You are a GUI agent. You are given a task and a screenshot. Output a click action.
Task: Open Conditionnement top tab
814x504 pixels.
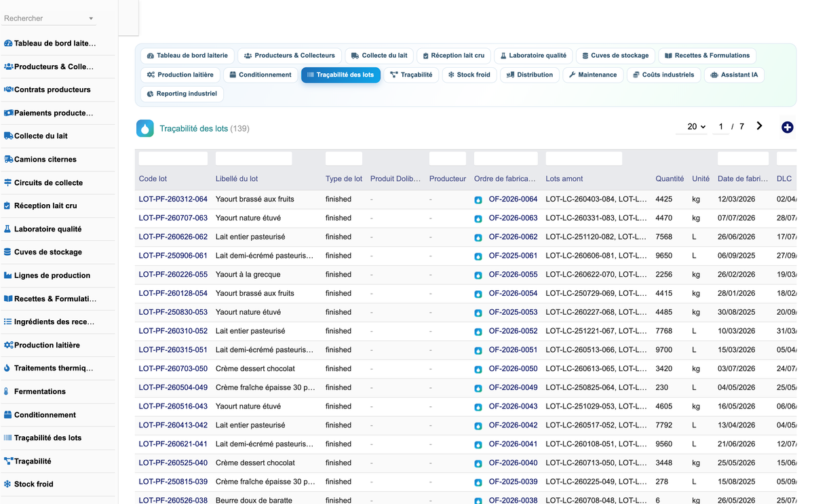pos(260,75)
